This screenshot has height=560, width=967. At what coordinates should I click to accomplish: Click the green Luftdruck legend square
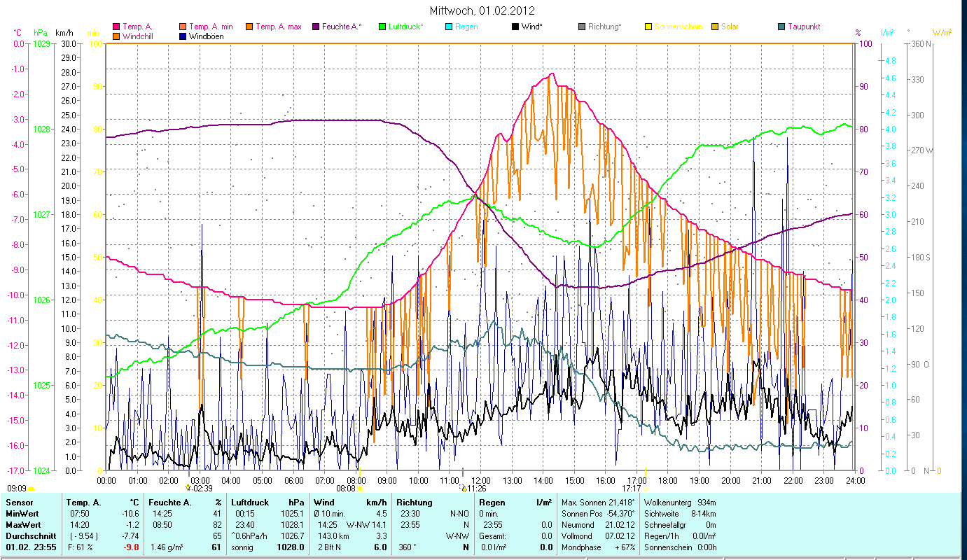(382, 27)
